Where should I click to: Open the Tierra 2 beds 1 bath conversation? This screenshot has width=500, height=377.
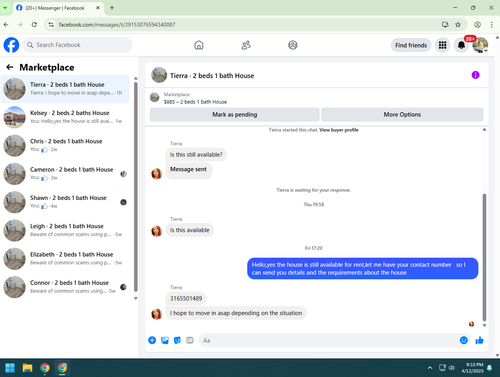click(65, 89)
